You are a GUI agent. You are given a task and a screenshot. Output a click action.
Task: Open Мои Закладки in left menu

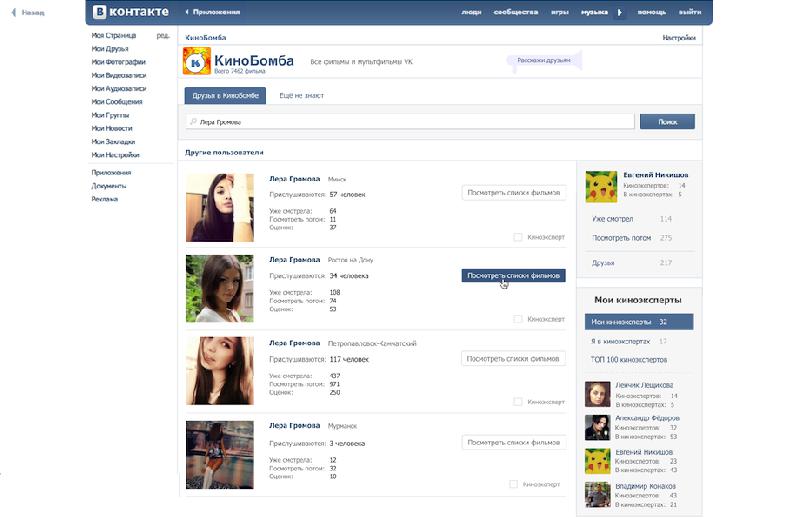tap(113, 141)
